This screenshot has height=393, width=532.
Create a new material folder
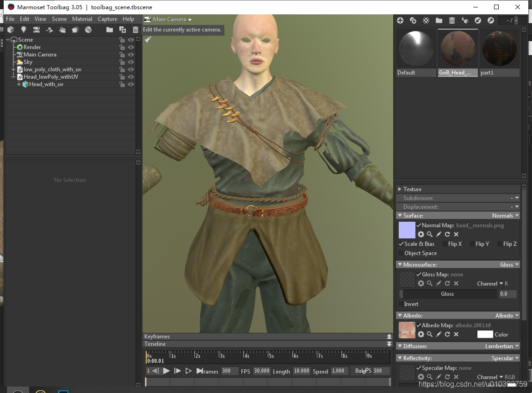[x=439, y=21]
